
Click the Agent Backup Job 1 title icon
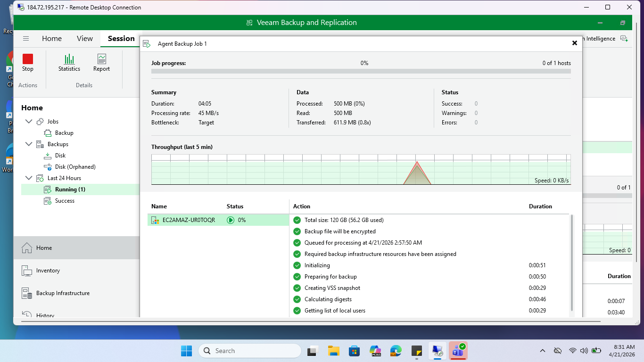pyautogui.click(x=147, y=44)
